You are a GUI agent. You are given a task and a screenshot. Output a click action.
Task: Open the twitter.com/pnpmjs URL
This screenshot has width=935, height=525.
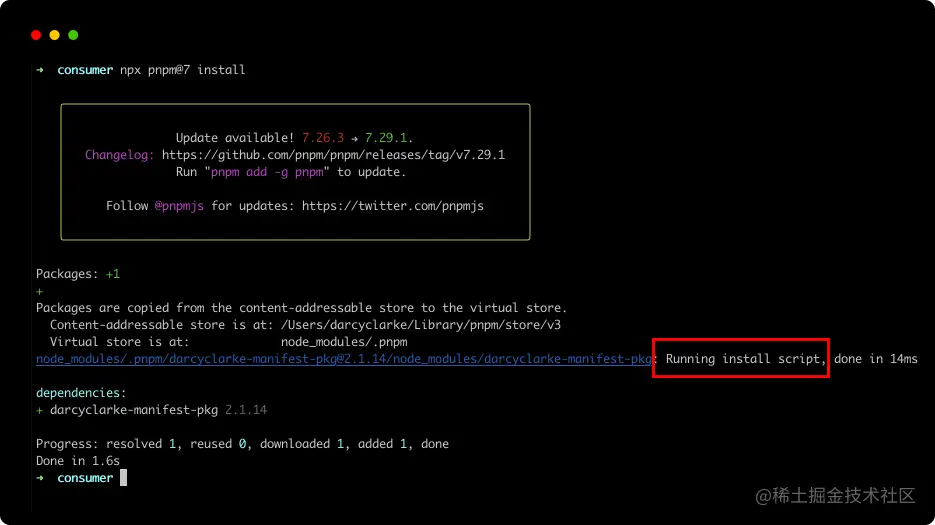click(x=392, y=206)
